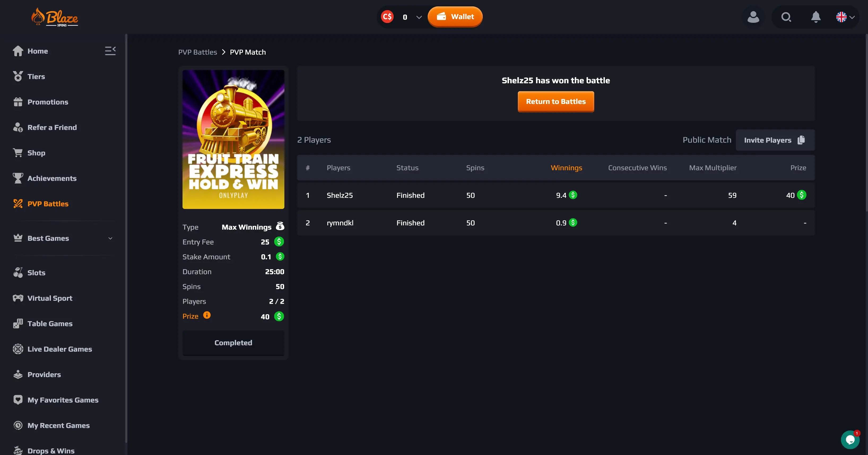Sort by Winnings column header

tap(566, 168)
